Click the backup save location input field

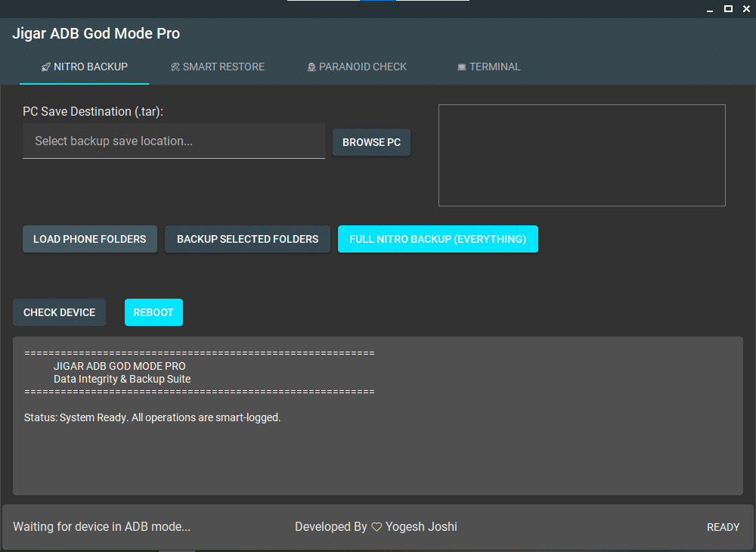(x=174, y=141)
